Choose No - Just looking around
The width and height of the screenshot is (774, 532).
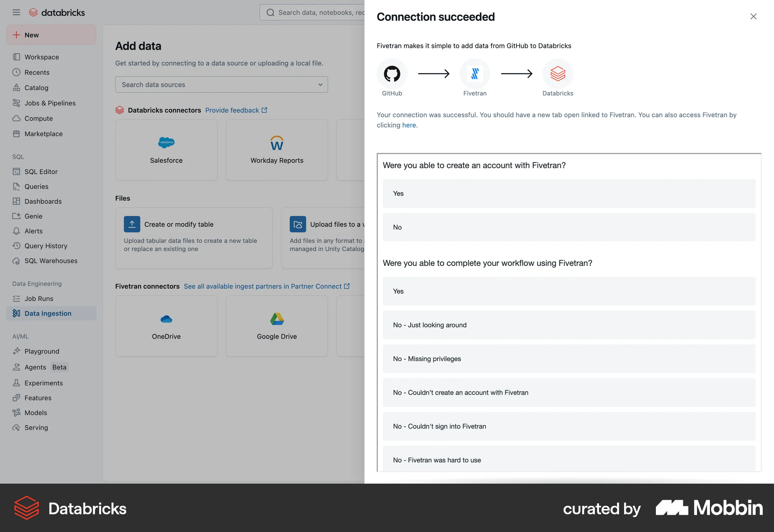(x=568, y=325)
